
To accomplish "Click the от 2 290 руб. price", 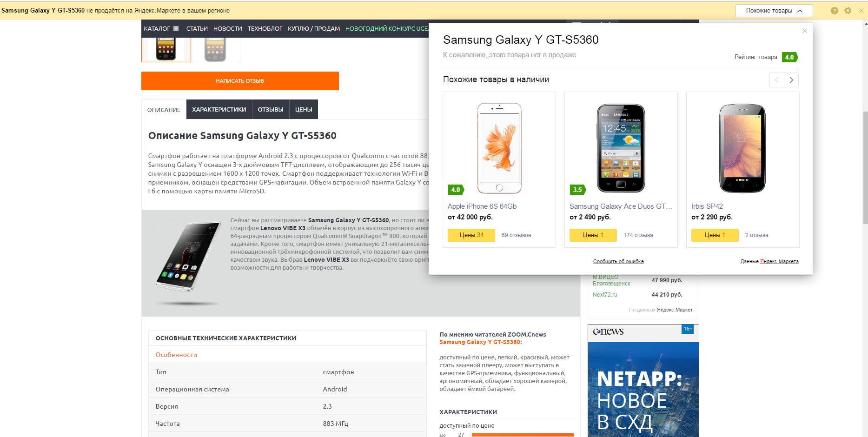I will point(712,217).
